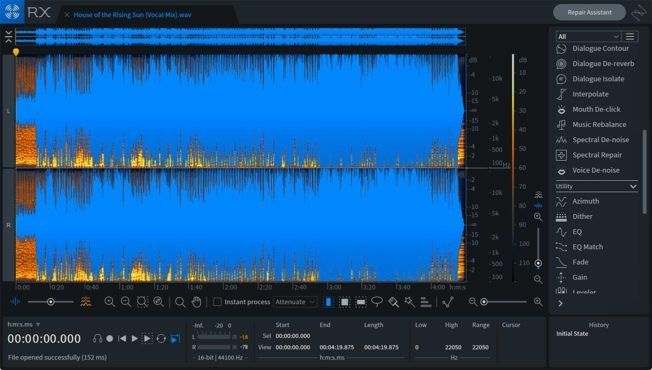Open the Gain module
The height and width of the screenshot is (370, 652).
[580, 277]
